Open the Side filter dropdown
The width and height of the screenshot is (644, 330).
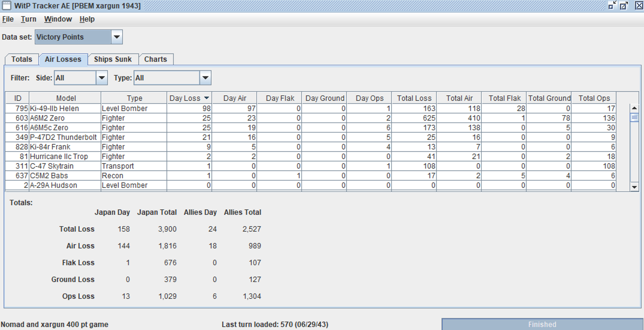click(x=102, y=77)
